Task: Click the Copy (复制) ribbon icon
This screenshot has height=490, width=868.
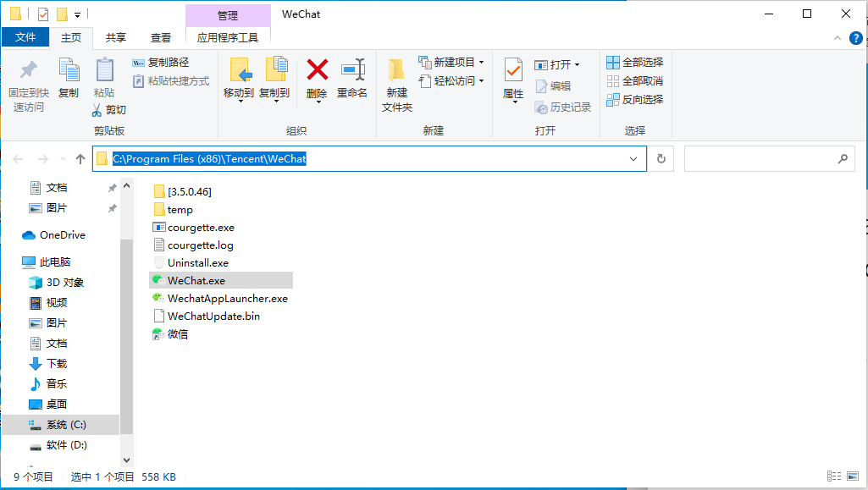Action: point(69,71)
